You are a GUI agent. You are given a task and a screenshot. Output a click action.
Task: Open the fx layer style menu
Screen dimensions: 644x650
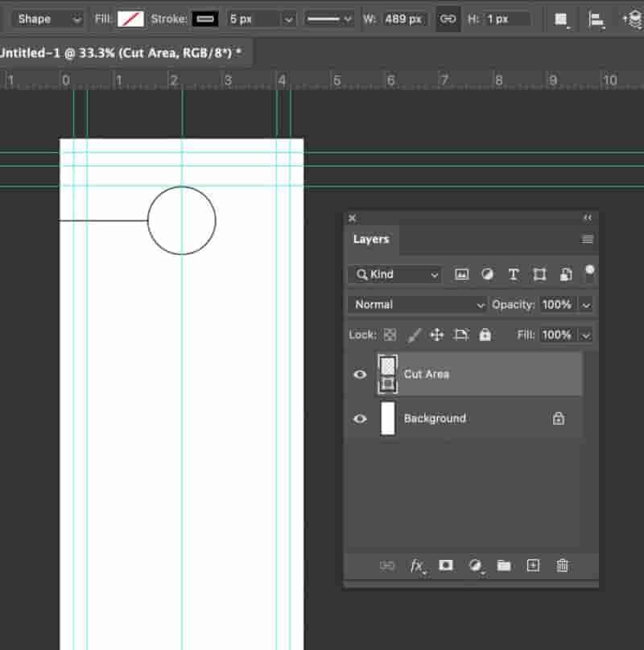417,566
